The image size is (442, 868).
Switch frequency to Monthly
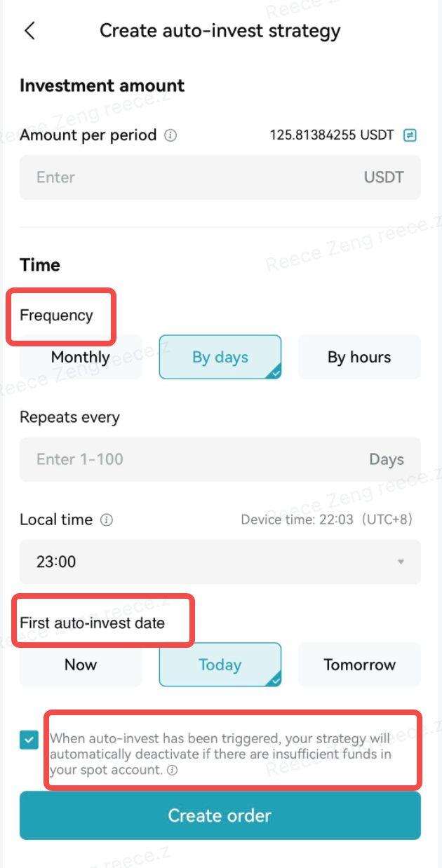click(80, 357)
